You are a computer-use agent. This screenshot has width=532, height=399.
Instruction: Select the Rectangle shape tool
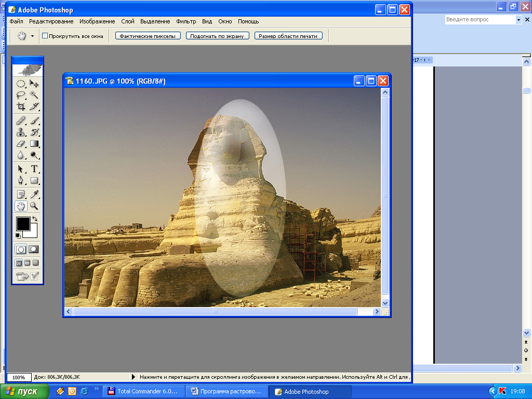point(34,180)
